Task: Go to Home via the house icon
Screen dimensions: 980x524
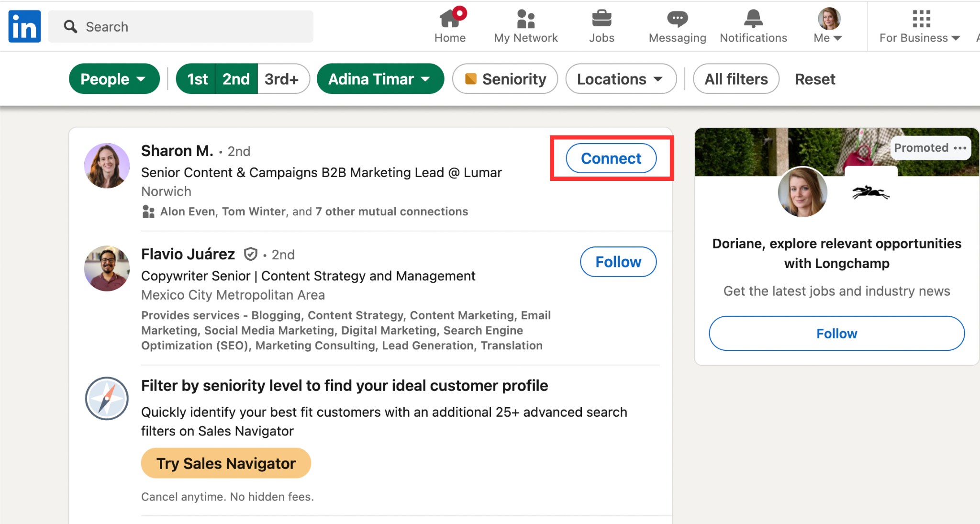Action: coord(451,18)
